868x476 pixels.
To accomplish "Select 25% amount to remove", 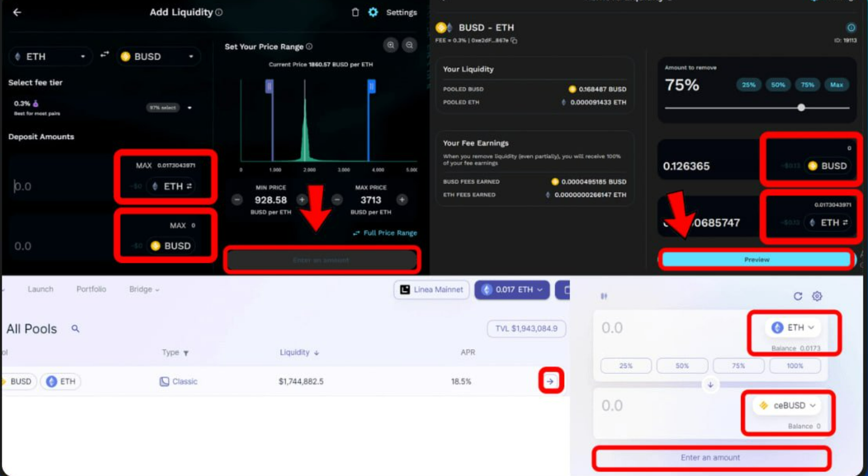I will 749,85.
